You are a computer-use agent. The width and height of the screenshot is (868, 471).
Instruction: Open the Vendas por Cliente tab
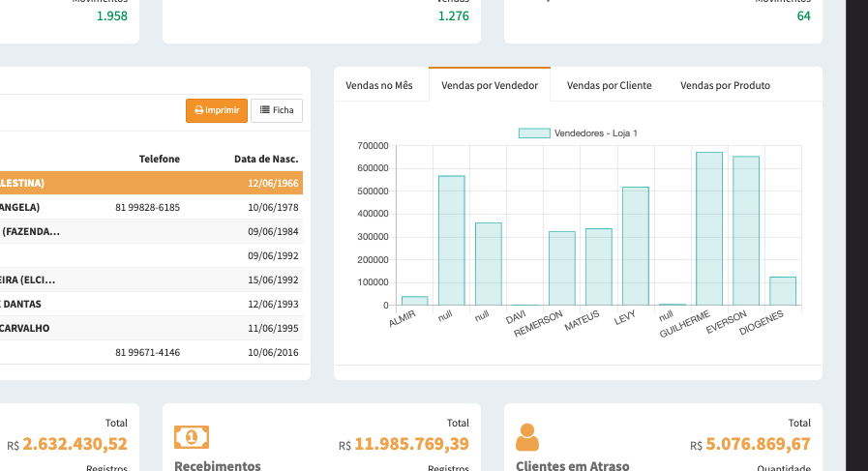tap(609, 85)
